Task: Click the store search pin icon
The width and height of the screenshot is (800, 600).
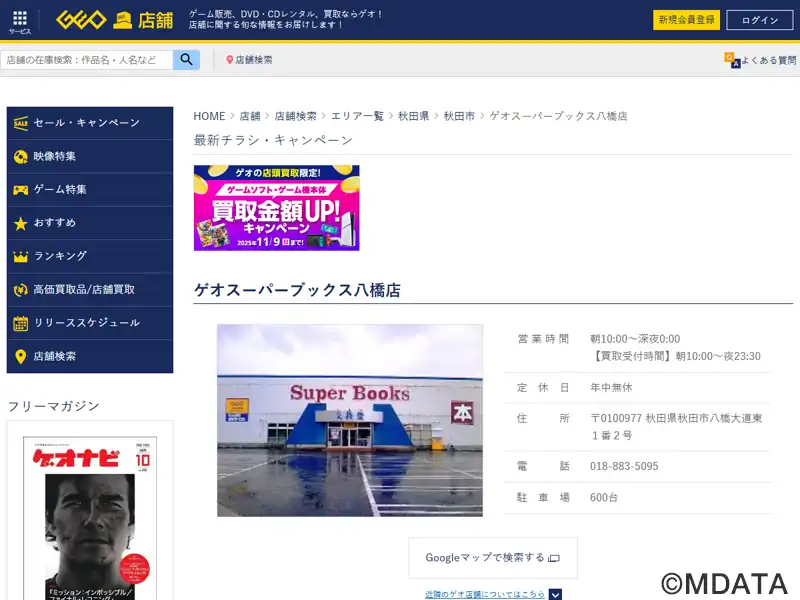Action: point(230,60)
